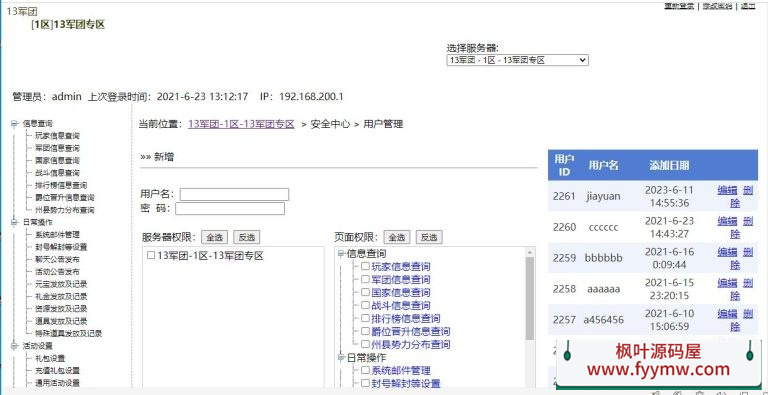Click 全选 next to 页面权限
This screenshot has height=395, width=768.
click(397, 237)
